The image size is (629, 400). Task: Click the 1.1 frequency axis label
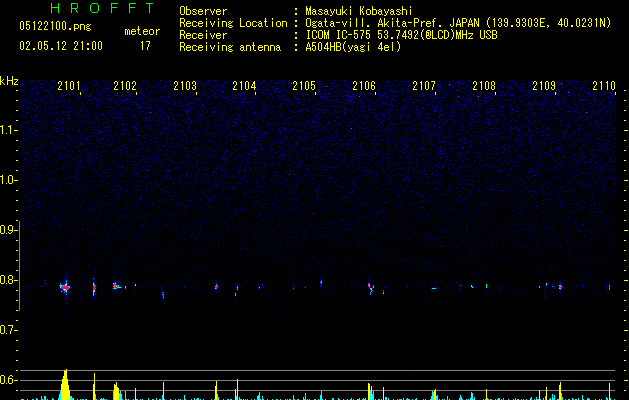pos(9,130)
